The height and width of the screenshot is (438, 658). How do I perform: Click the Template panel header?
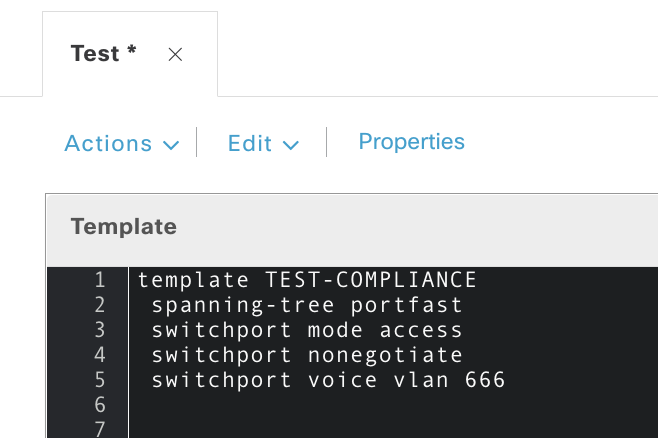point(124,227)
